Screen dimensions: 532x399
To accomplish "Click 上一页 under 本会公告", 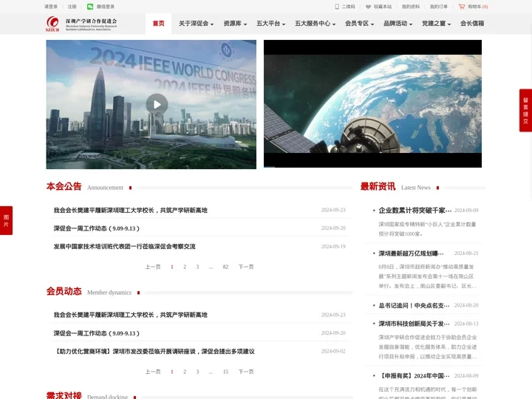I will [153, 267].
